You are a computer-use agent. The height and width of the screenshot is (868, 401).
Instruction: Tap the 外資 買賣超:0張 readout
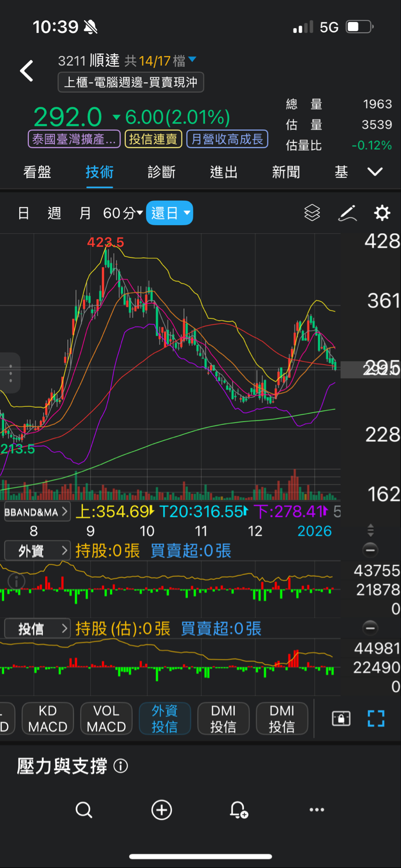pyautogui.click(x=191, y=551)
